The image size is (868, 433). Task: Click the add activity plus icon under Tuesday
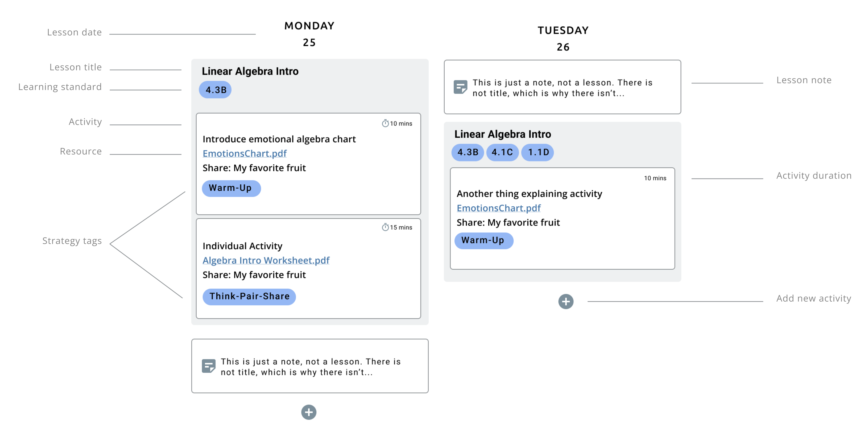tap(566, 301)
